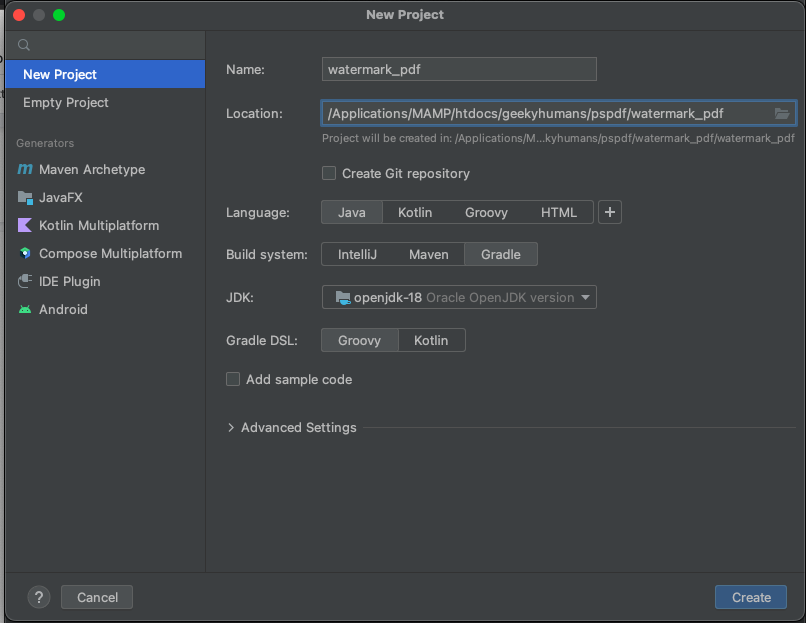Select HTML as the project language
Image resolution: width=806 pixels, height=623 pixels.
[x=559, y=212]
